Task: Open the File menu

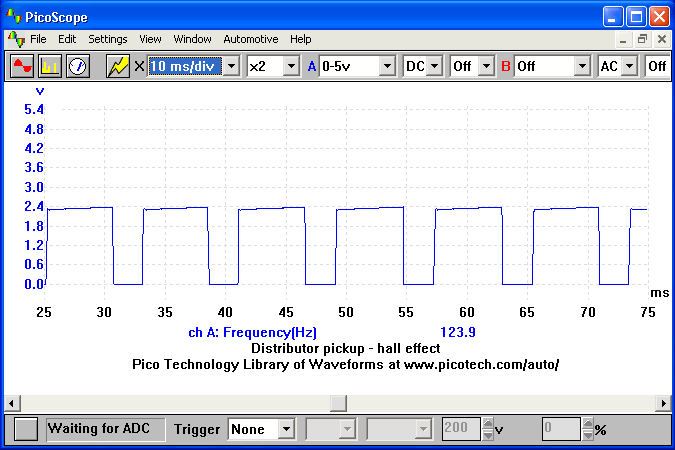Action: (x=38, y=39)
